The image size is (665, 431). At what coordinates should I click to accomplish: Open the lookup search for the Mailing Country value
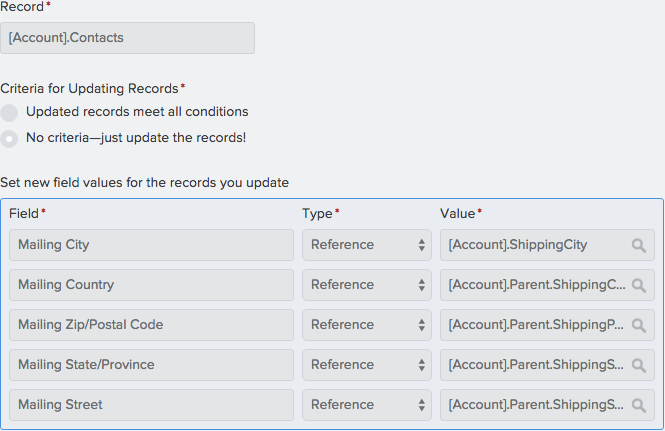[x=639, y=285]
